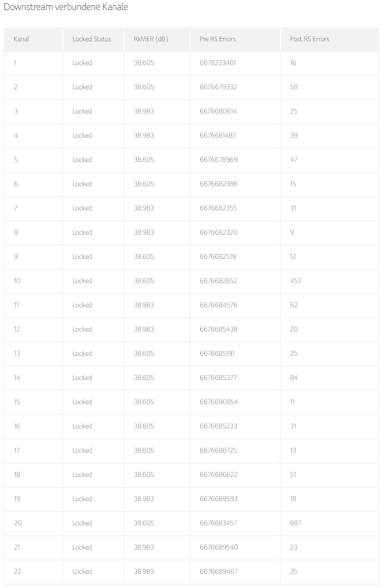Click the Locked Status column header

(92, 39)
